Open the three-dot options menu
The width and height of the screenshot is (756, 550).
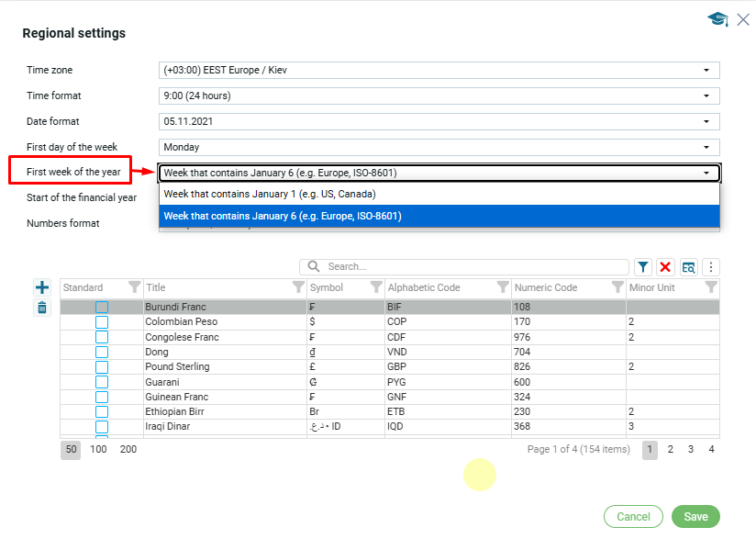pyautogui.click(x=710, y=267)
